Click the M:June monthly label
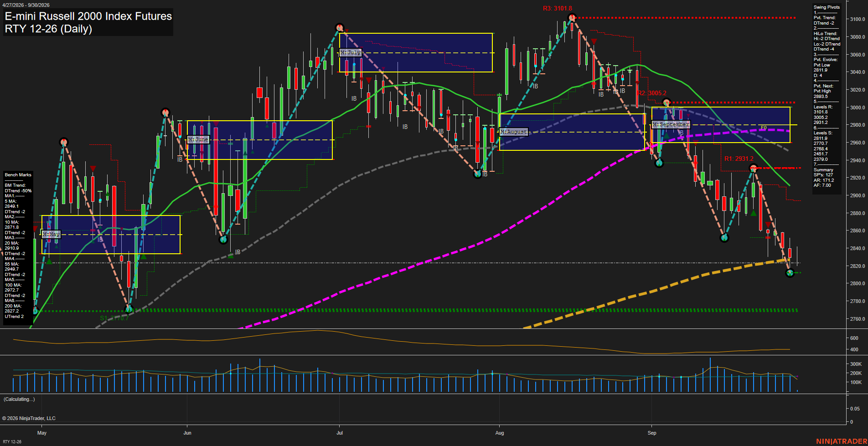The image size is (868, 446). pos(198,139)
